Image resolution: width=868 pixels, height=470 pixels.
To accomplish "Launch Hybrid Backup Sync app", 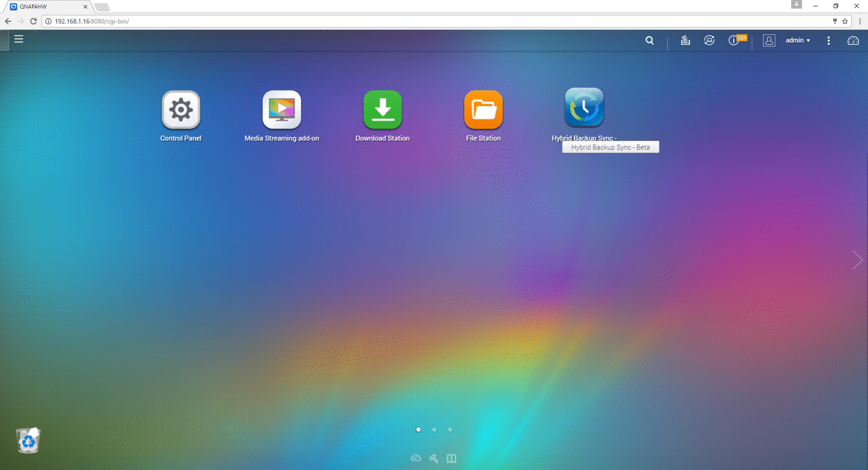I will coord(584,108).
